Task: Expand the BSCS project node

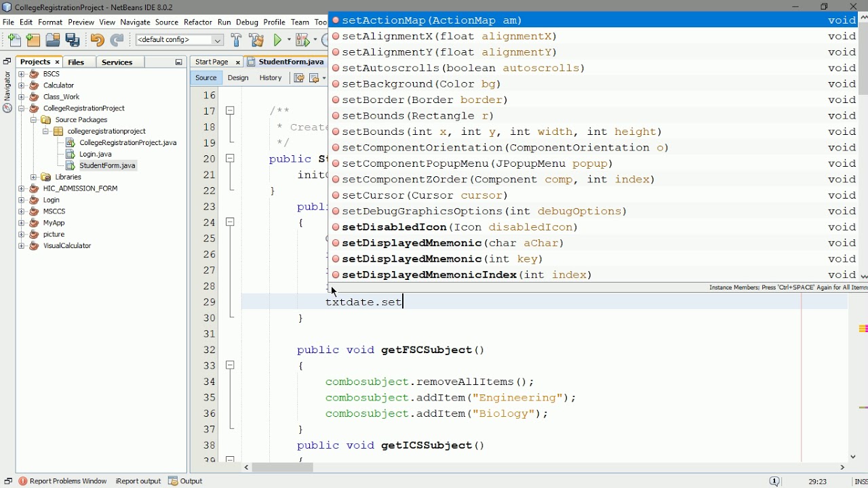Action: tap(22, 74)
